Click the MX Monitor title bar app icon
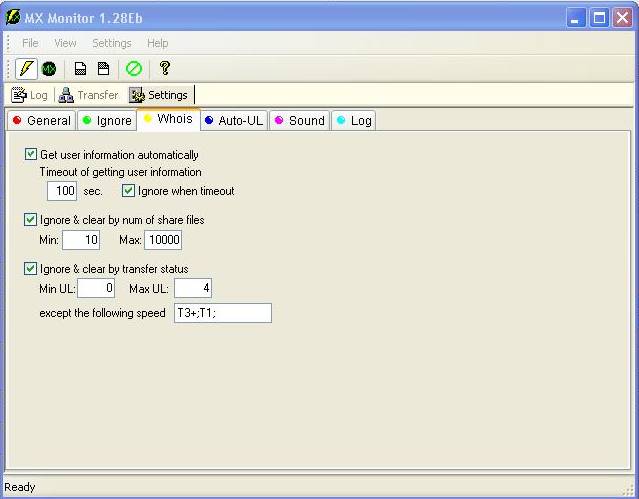The width and height of the screenshot is (639, 499). 13,17
